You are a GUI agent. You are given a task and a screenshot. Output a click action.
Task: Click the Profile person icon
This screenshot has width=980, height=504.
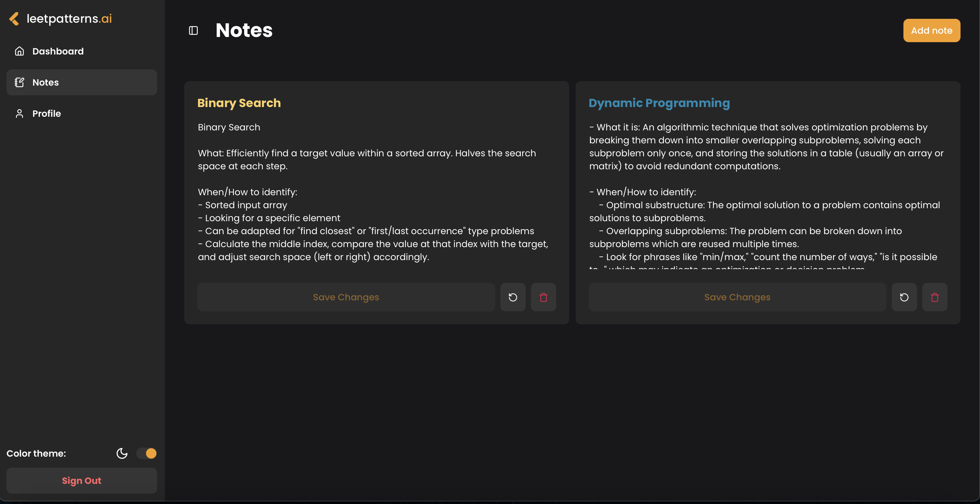[19, 114]
